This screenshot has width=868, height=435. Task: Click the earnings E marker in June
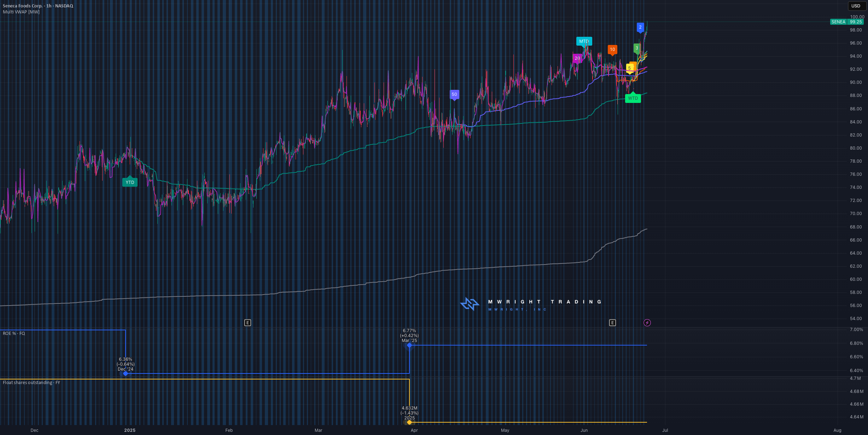612,323
